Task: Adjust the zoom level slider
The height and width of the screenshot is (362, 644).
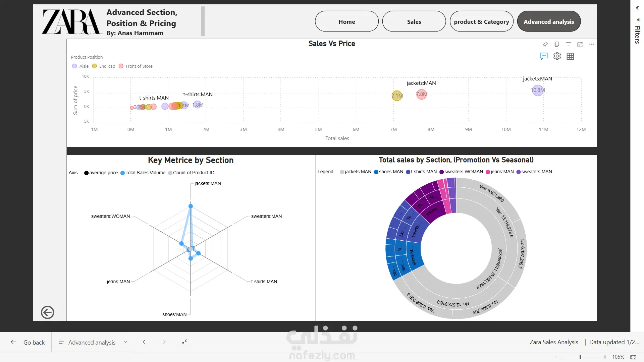Action: pyautogui.click(x=580, y=357)
